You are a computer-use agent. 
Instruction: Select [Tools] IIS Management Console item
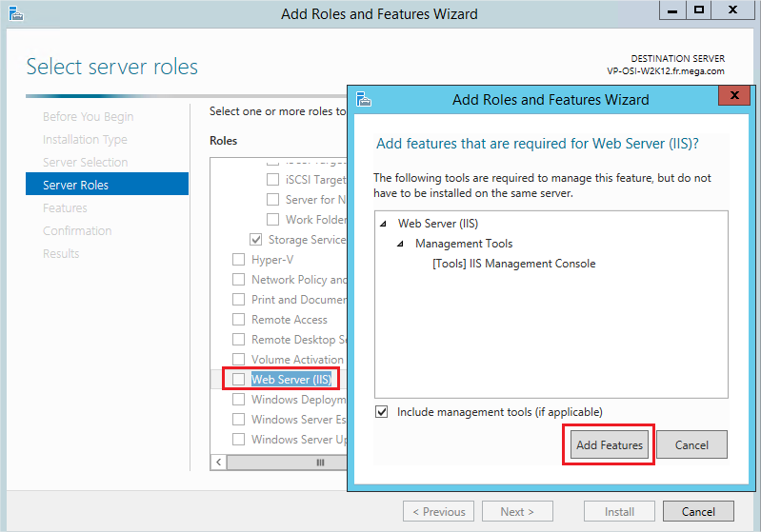click(513, 264)
